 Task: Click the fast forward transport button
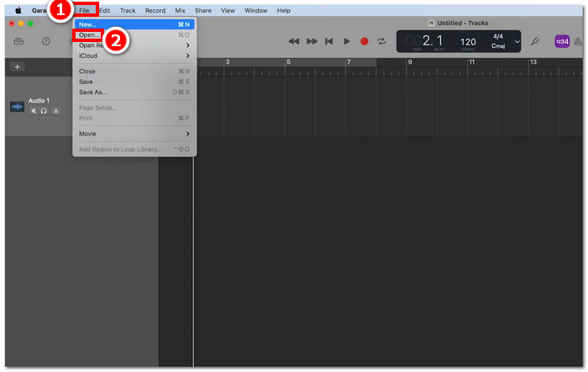[x=312, y=41]
